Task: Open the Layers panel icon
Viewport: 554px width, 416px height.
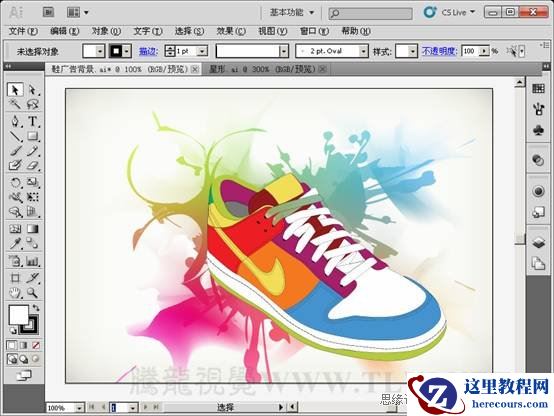Action: (538, 243)
